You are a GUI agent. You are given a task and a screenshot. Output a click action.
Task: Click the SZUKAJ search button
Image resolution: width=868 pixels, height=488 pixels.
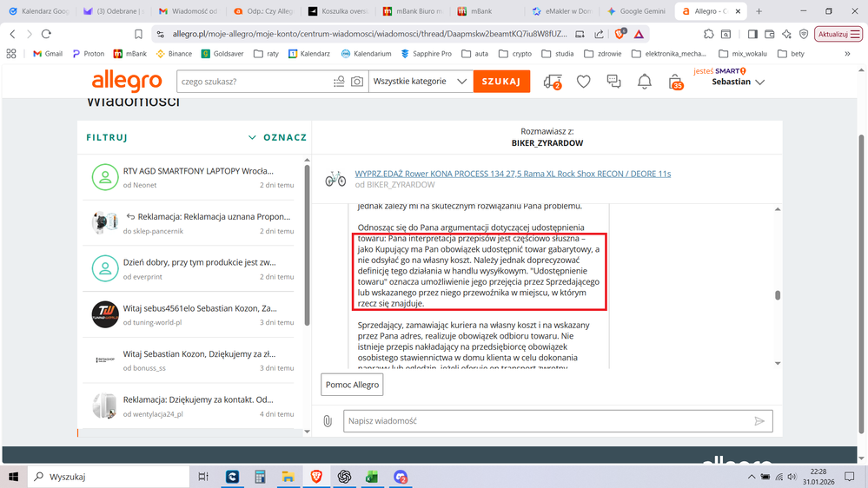[x=501, y=82]
